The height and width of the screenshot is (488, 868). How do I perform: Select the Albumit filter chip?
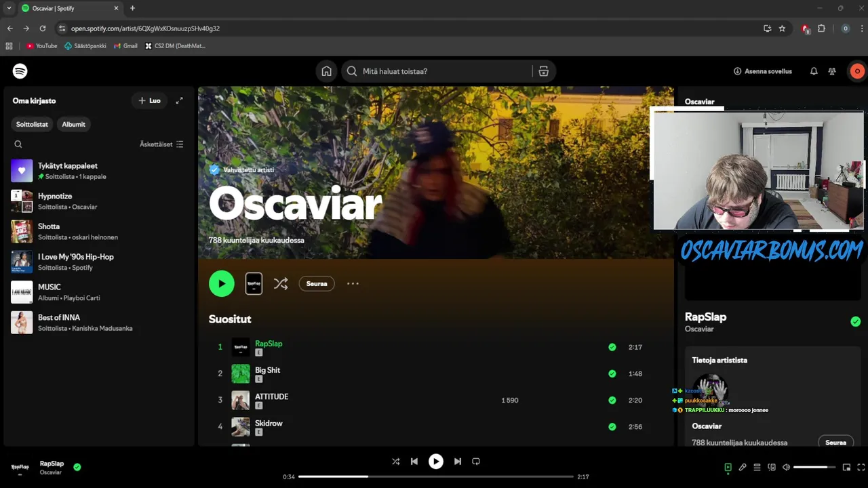pos(74,124)
